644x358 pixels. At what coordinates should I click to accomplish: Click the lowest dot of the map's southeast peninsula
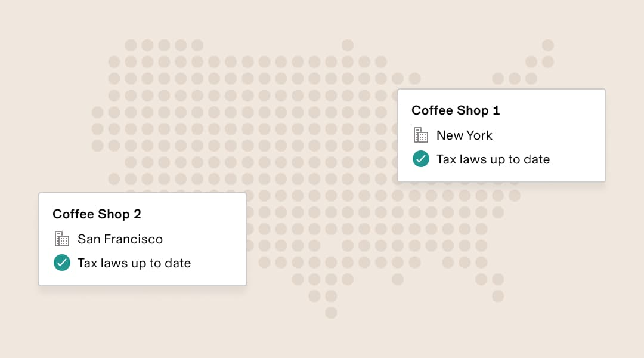point(498,296)
